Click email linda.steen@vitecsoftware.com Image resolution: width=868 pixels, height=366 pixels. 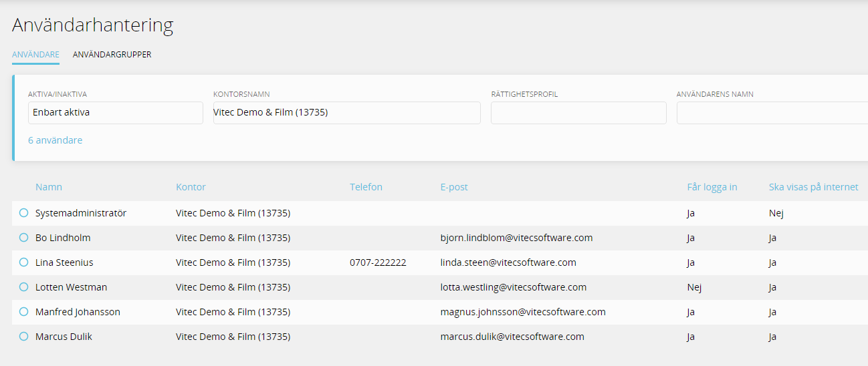(x=508, y=262)
